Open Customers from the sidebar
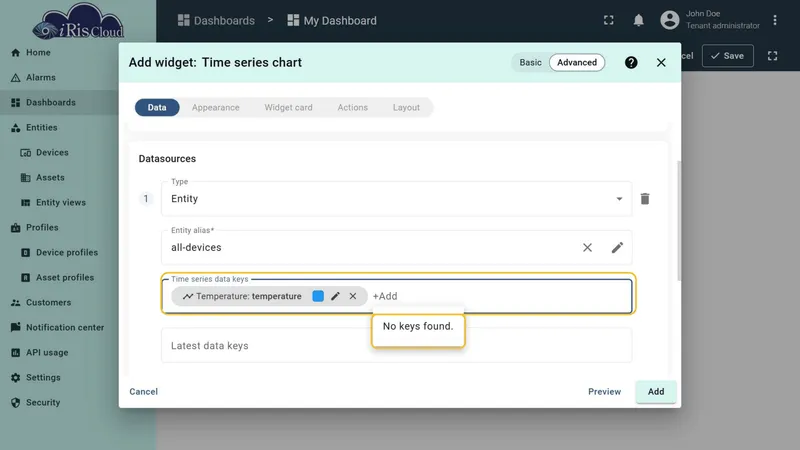800x450 pixels. [48, 303]
